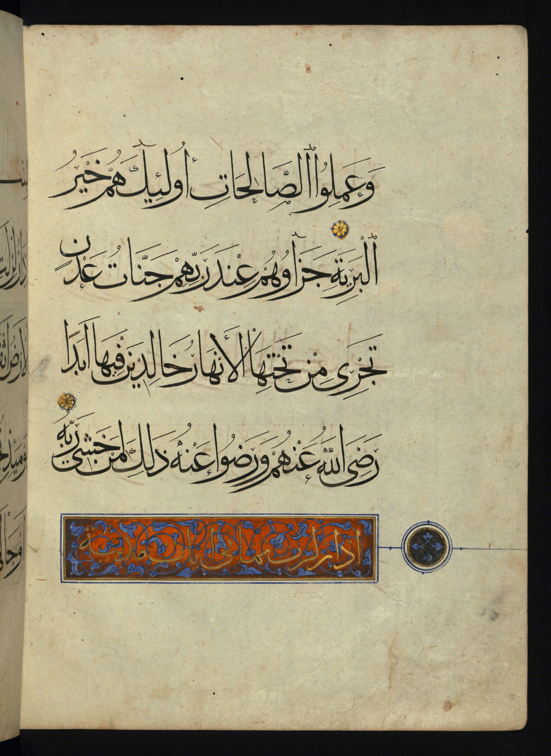Click the small brown stain between lines two and three
The image size is (551, 756).
pyautogui.click(x=197, y=309)
